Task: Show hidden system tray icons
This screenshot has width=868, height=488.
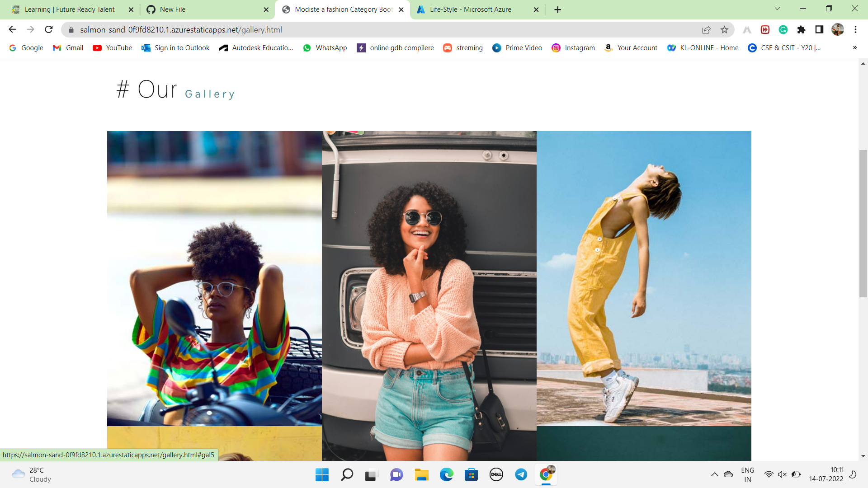Action: [714, 474]
